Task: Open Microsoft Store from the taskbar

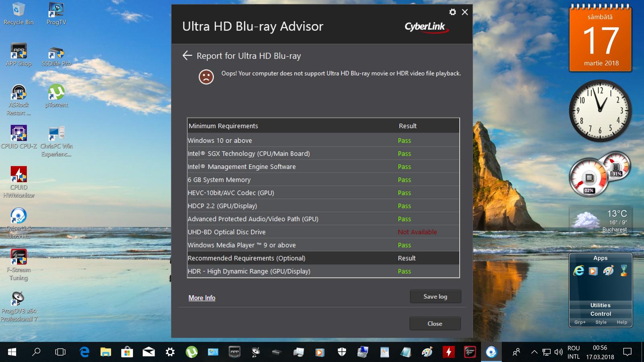Action: (x=127, y=352)
